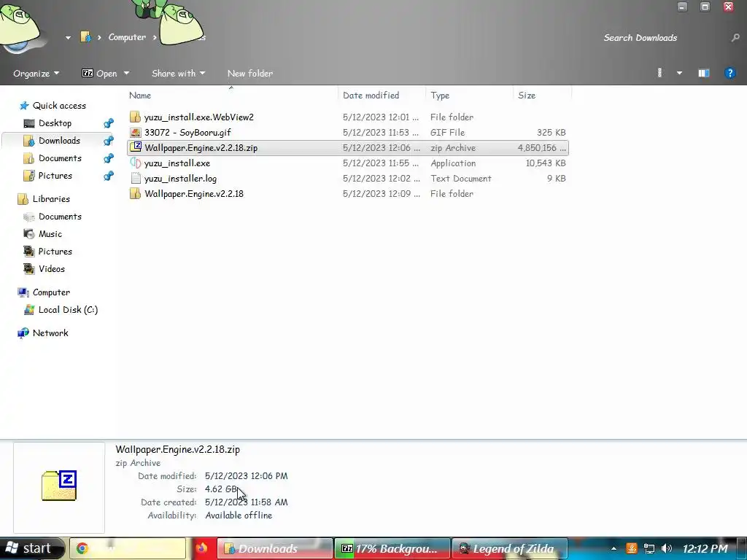The width and height of the screenshot is (747, 560).
Task: Click the search magnifier icon
Action: (x=735, y=38)
